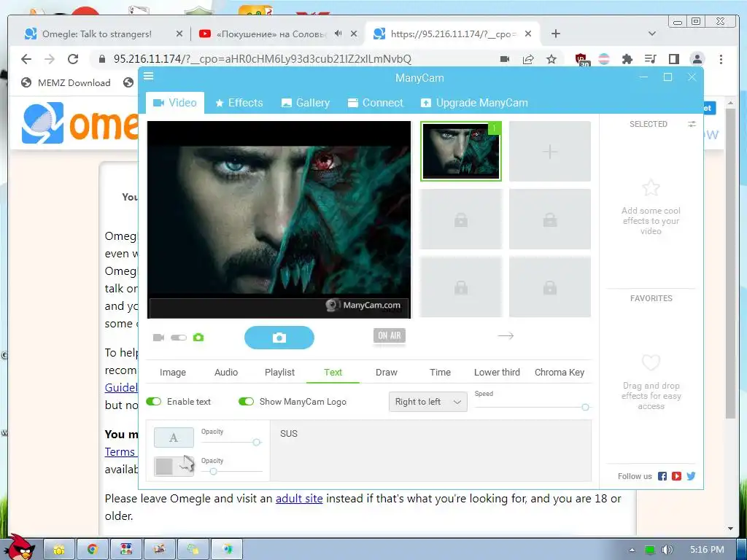Open the Draw sub-tab

click(x=387, y=373)
